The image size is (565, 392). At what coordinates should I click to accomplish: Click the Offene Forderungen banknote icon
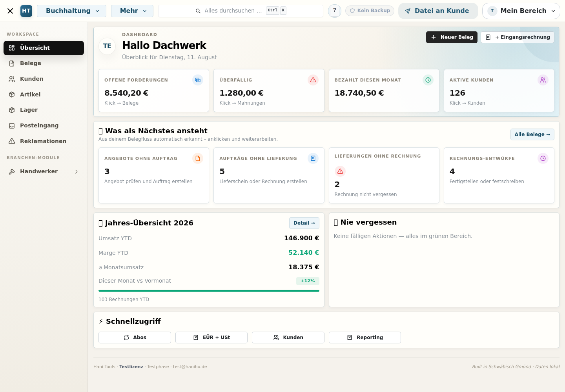click(198, 80)
